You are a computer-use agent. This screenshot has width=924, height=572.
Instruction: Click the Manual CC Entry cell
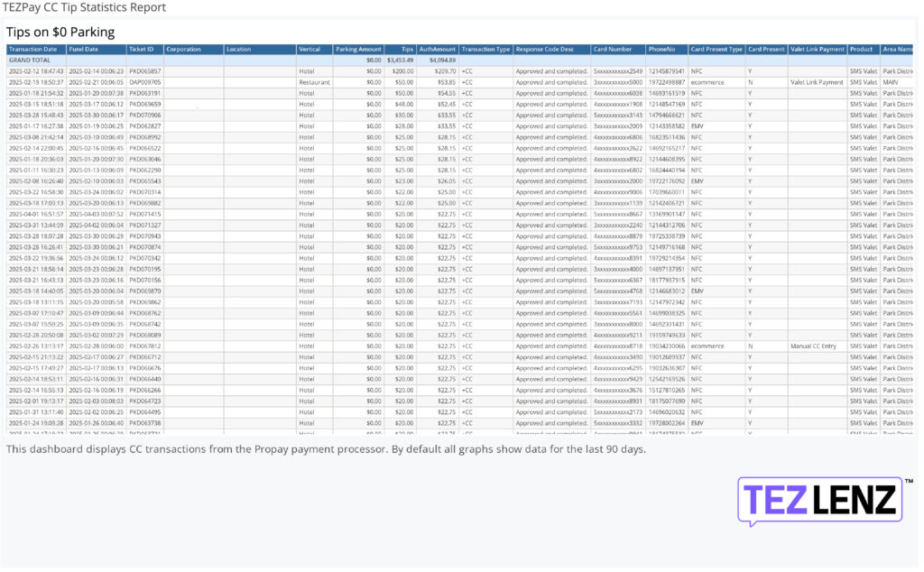tap(813, 346)
